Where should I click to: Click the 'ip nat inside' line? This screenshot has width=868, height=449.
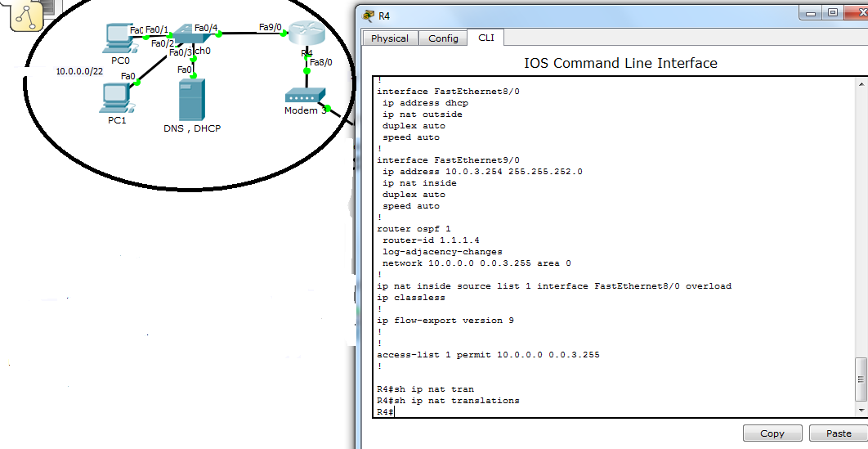click(x=419, y=183)
